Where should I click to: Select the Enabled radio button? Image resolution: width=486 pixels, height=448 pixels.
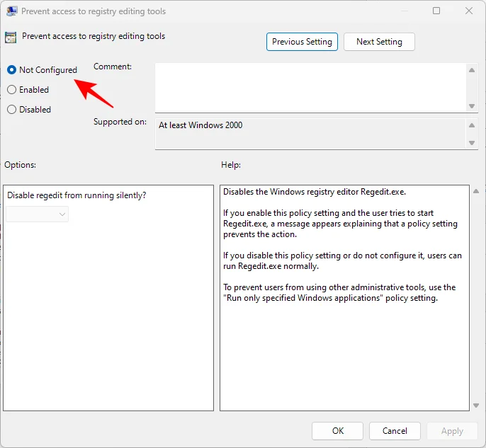pos(12,90)
